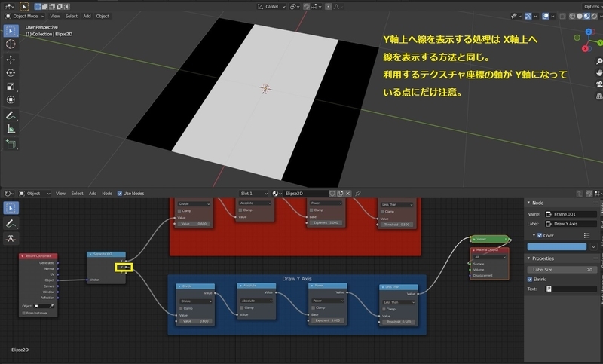The image size is (603, 364).
Task: Toggle proportional editing
Action: (x=328, y=7)
